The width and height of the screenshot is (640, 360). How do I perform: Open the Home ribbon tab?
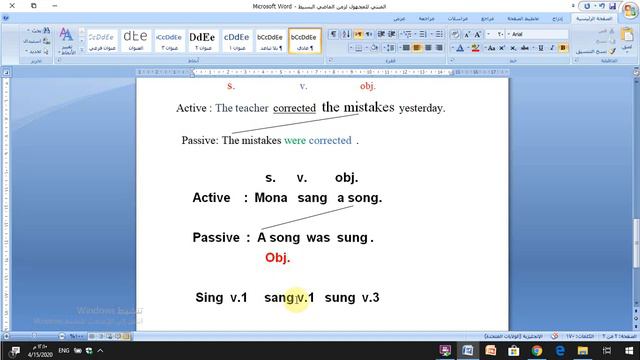pyautogui.click(x=594, y=19)
